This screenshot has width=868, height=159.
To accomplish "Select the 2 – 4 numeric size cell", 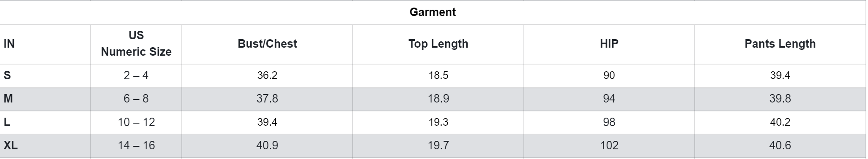I will point(136,75).
